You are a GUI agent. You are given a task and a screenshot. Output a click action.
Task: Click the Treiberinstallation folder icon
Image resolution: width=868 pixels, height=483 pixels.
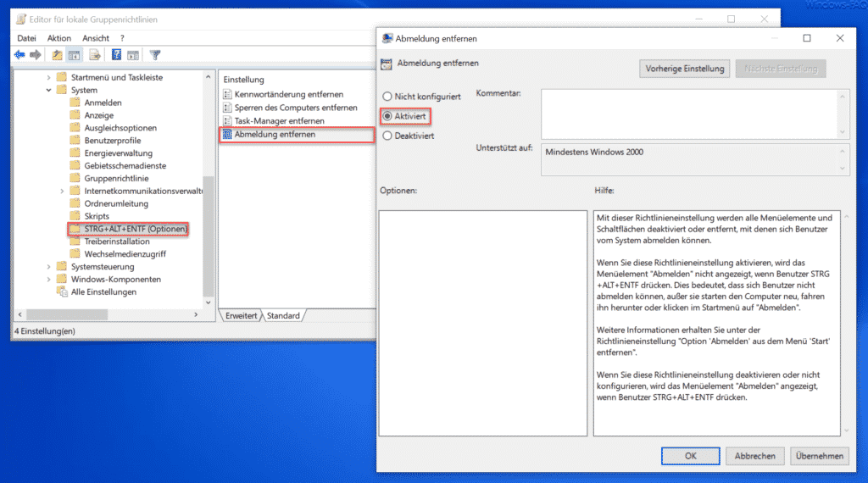(x=75, y=241)
